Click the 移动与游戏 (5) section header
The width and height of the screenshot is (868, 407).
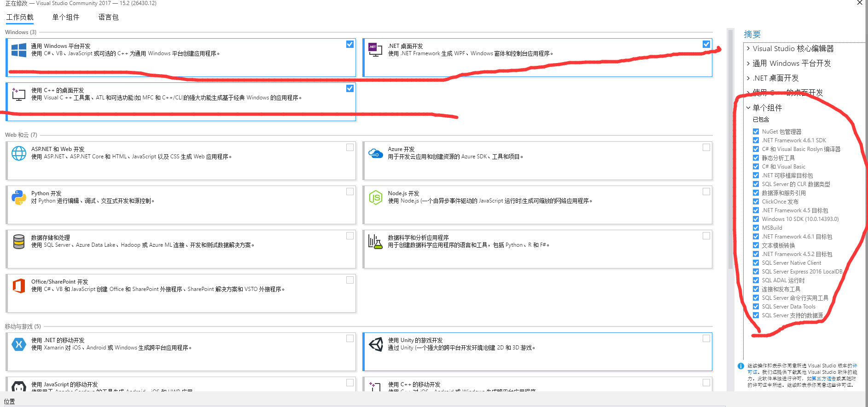(x=23, y=326)
